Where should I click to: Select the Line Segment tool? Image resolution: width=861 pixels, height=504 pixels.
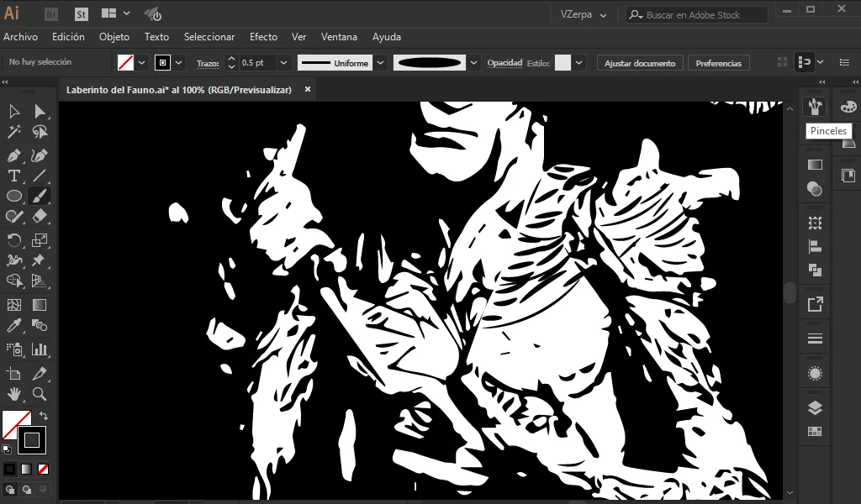(x=40, y=176)
